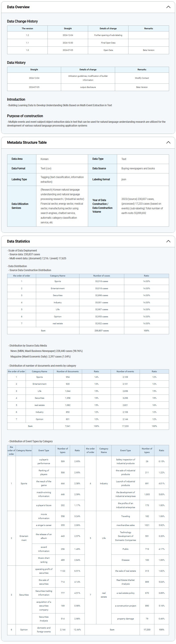Click the 'Buying newspapers and books' data source value
176x644 pixels.
138,168
